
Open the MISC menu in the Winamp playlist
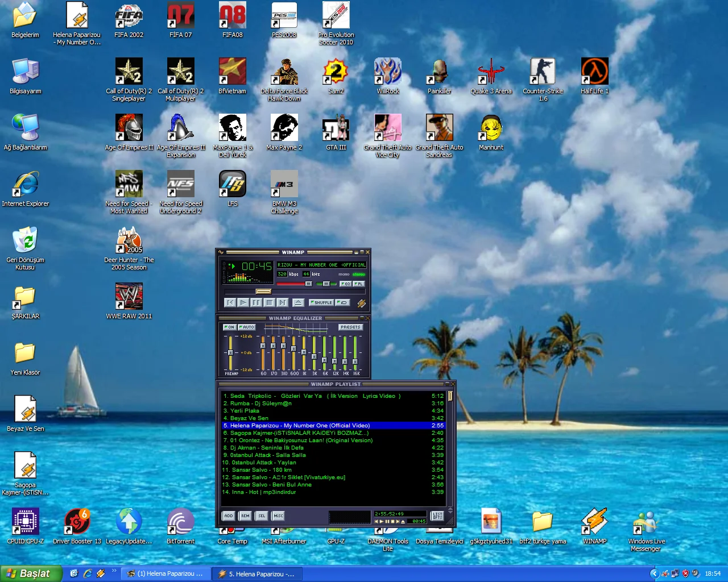pyautogui.click(x=279, y=516)
